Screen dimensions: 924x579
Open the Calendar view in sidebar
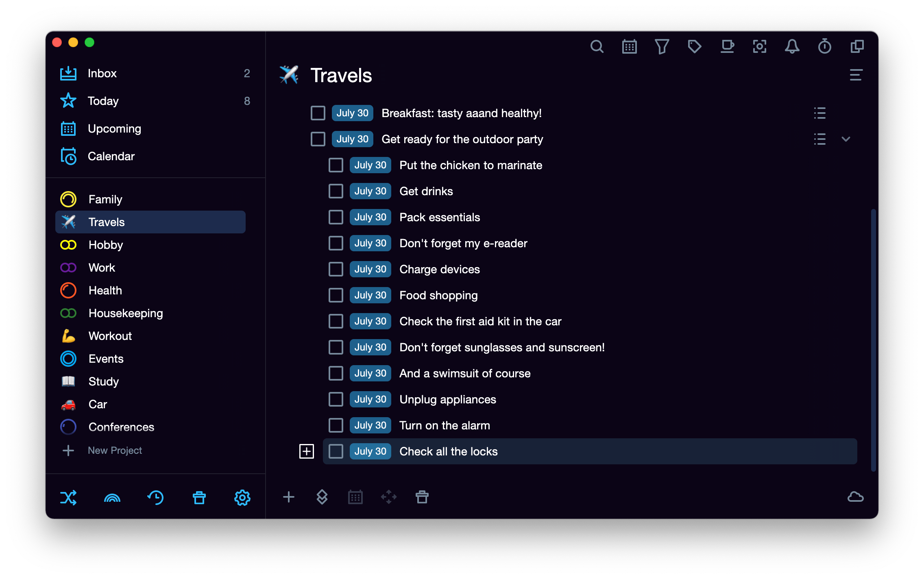coord(155,156)
